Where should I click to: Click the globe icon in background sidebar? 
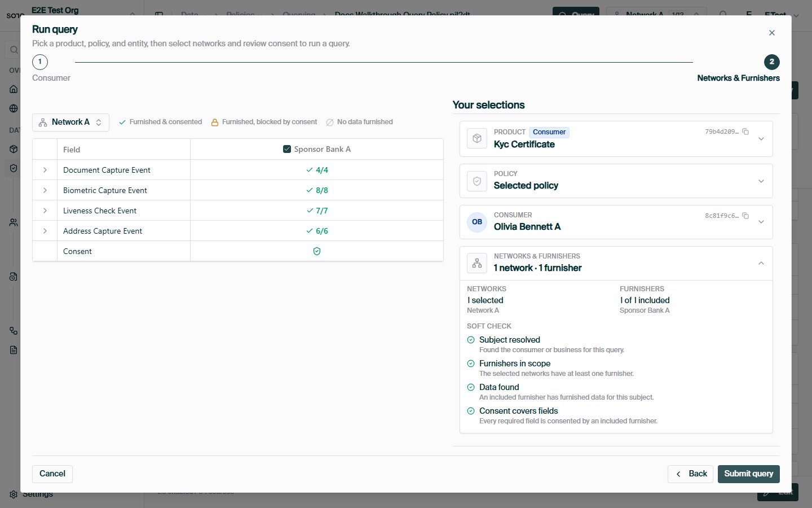(x=14, y=108)
